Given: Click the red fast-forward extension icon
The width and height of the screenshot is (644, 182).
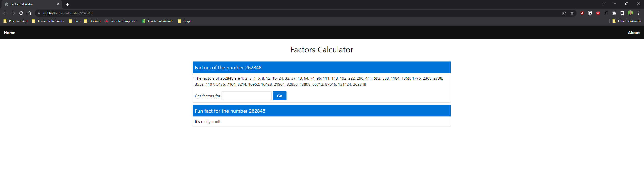Looking at the screenshot, I should point(598,13).
